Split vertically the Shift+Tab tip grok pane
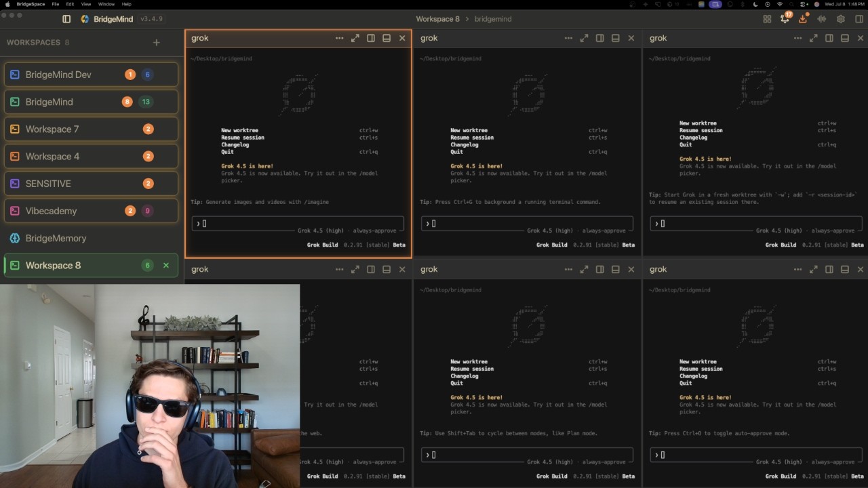868x488 pixels. coord(600,269)
